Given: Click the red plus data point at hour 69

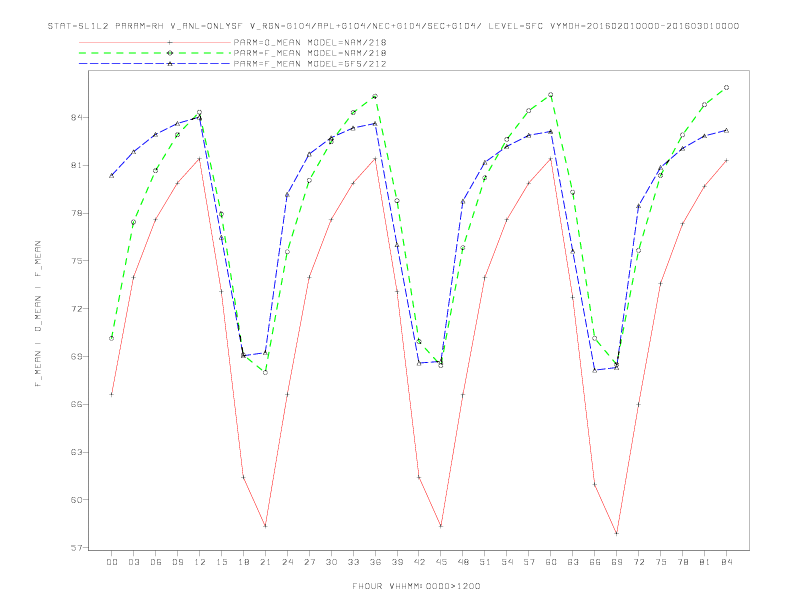Looking at the screenshot, I should pyautogui.click(x=617, y=534).
